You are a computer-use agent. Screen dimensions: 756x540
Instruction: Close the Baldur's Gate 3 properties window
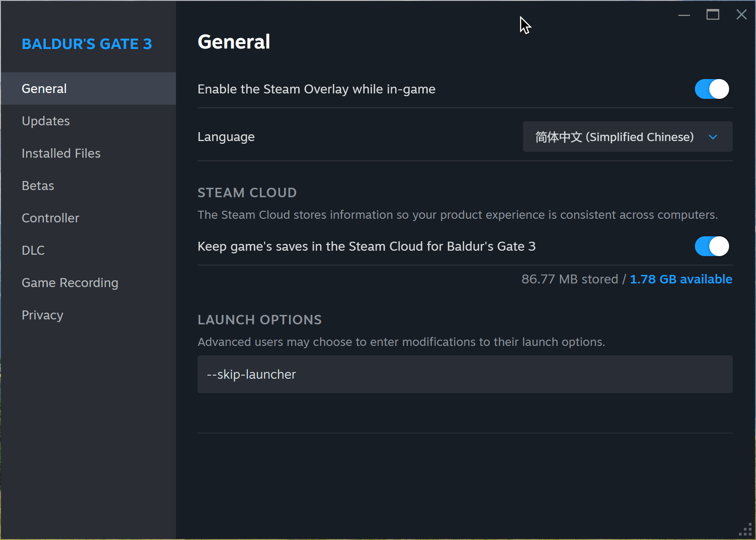pyautogui.click(x=742, y=15)
